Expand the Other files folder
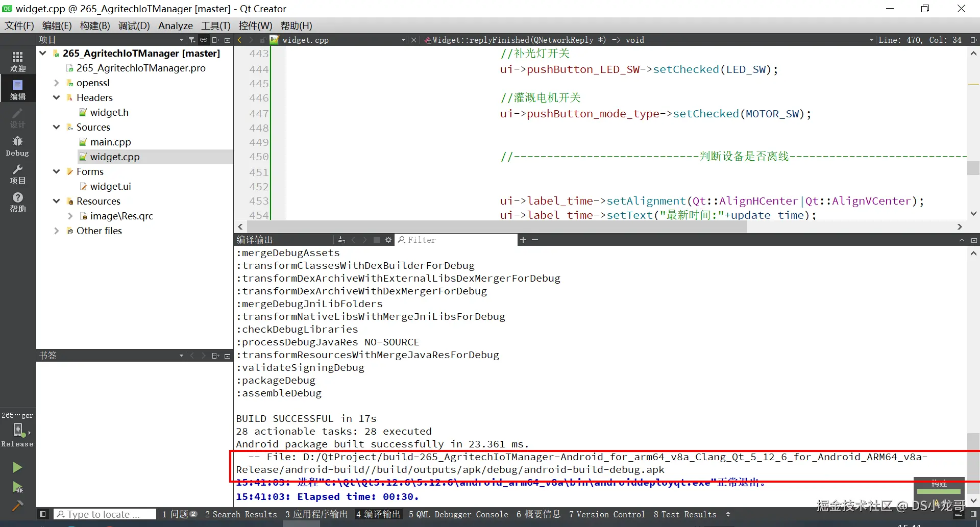 (57, 231)
